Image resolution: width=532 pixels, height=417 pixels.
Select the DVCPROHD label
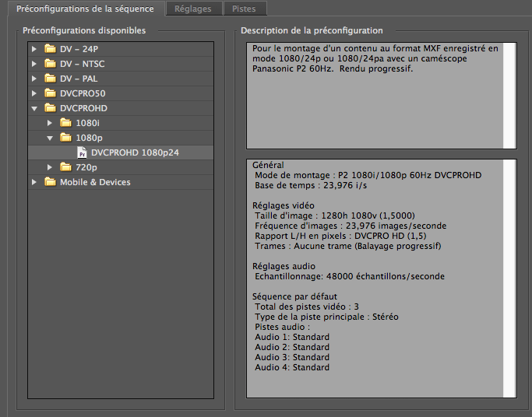click(84, 108)
